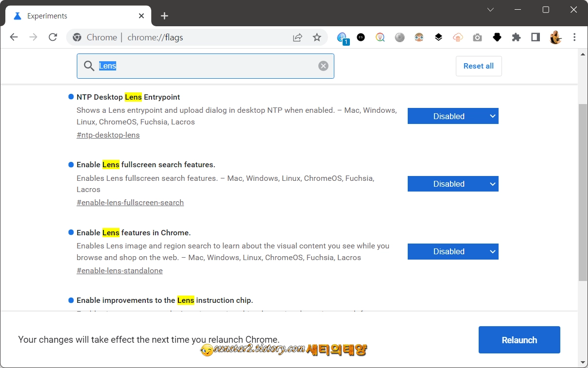This screenshot has height=368, width=588.
Task: Click the Lens search flags input field
Action: 206,66
